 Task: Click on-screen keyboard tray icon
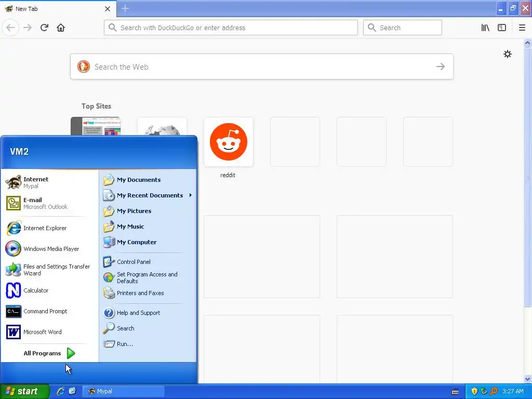point(455,392)
